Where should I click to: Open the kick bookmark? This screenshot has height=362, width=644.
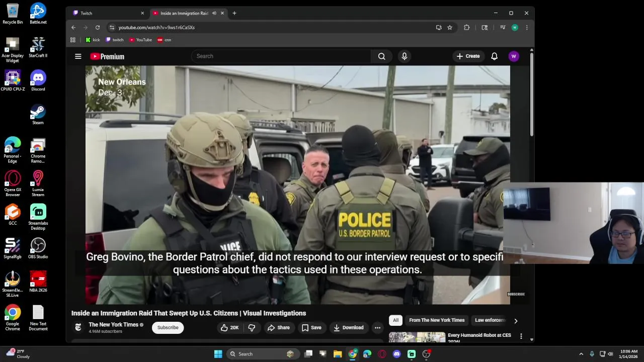tap(93, 40)
